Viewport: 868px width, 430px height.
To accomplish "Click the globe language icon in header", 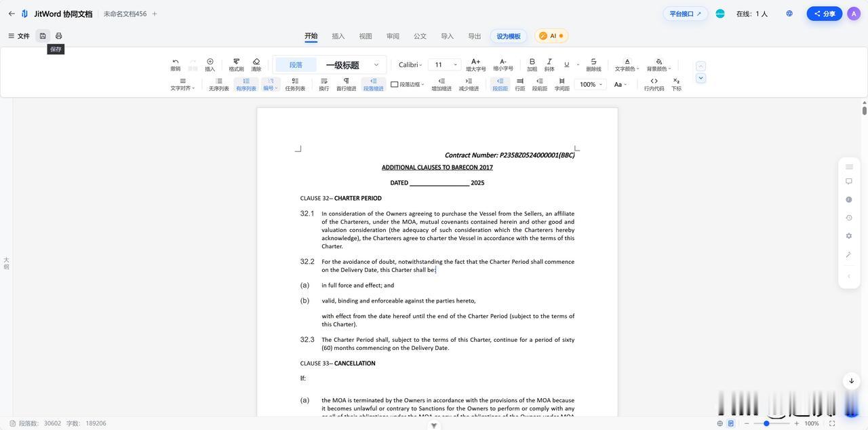I will click(x=789, y=14).
